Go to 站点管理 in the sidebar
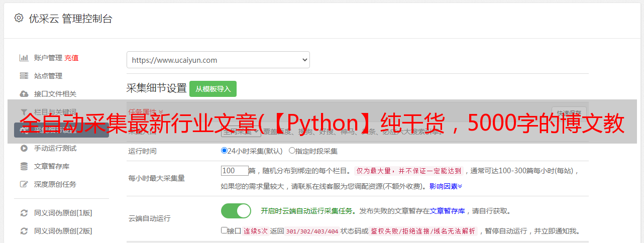The height and width of the screenshot is (243, 644). tap(48, 76)
